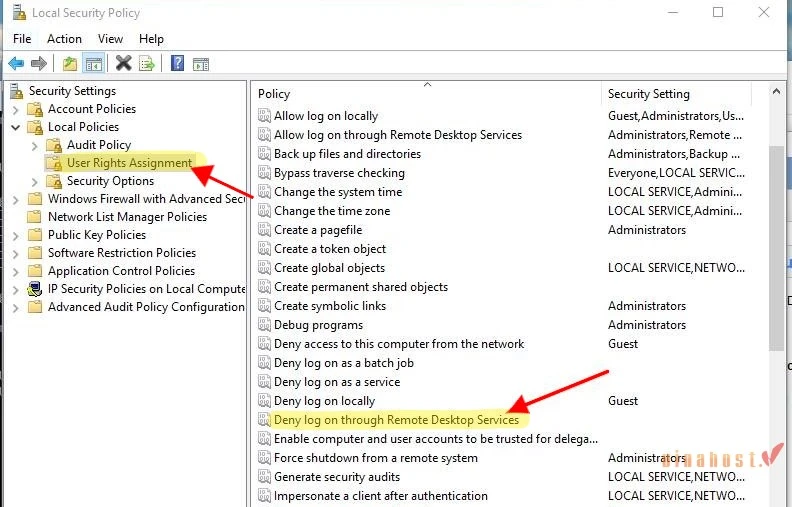Select the Create permanent shared objects policy

tap(361, 287)
